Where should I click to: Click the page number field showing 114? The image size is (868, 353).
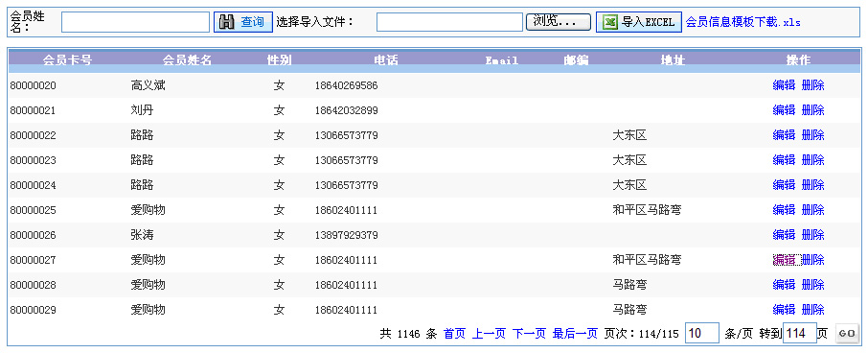tap(800, 334)
